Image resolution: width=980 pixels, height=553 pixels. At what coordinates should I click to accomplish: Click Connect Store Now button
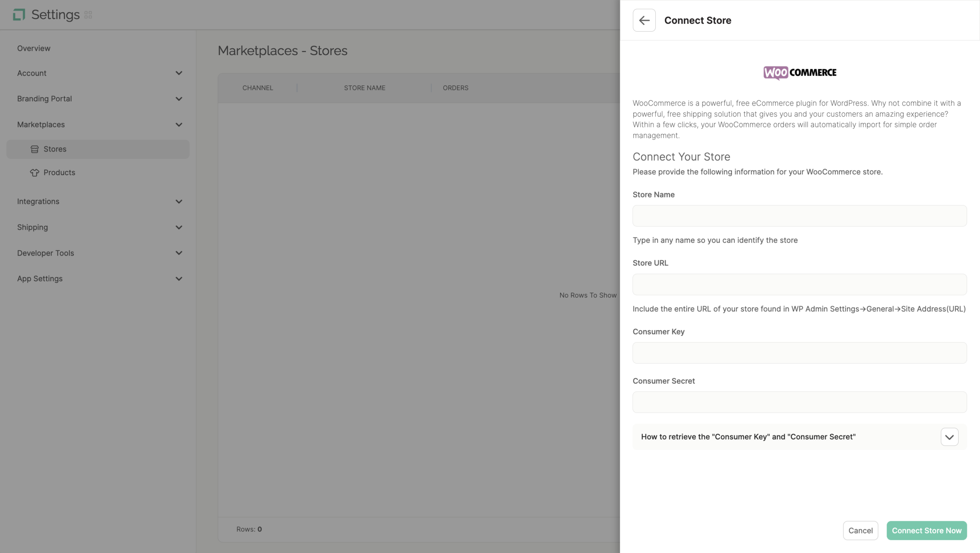(927, 530)
